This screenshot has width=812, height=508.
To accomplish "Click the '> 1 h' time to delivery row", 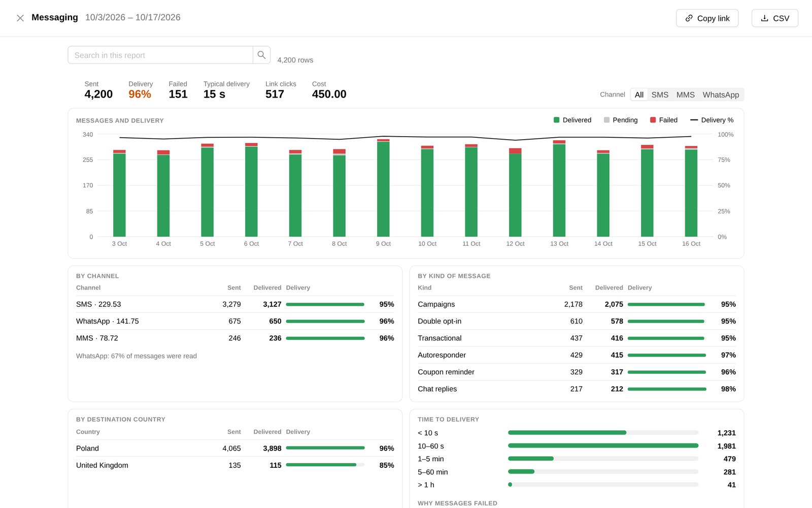I will pyautogui.click(x=577, y=485).
